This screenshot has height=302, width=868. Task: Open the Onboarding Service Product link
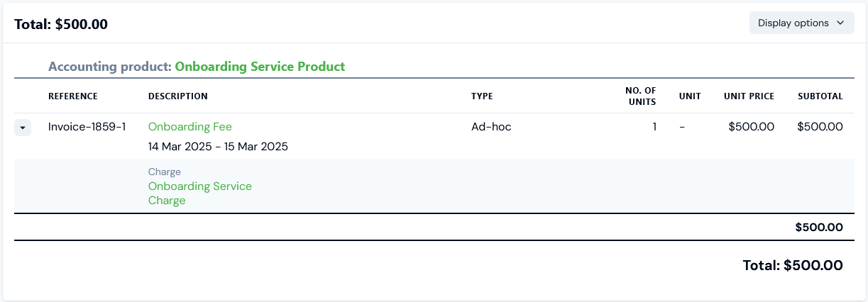tap(260, 67)
